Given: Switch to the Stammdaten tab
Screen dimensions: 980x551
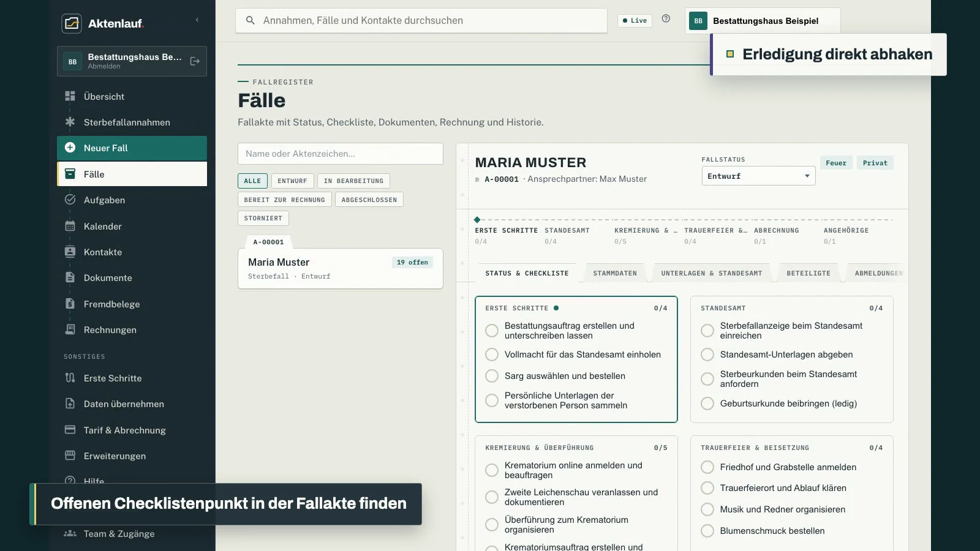Looking at the screenshot, I should (x=615, y=273).
